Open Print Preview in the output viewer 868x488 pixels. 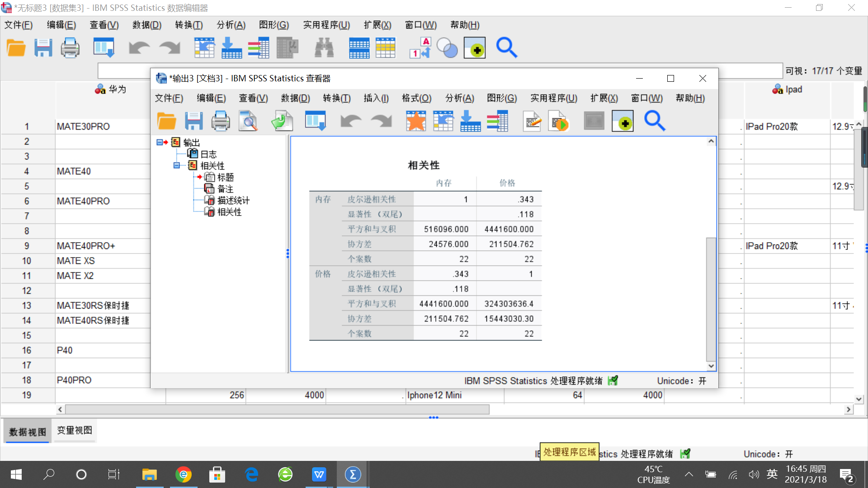tap(248, 121)
